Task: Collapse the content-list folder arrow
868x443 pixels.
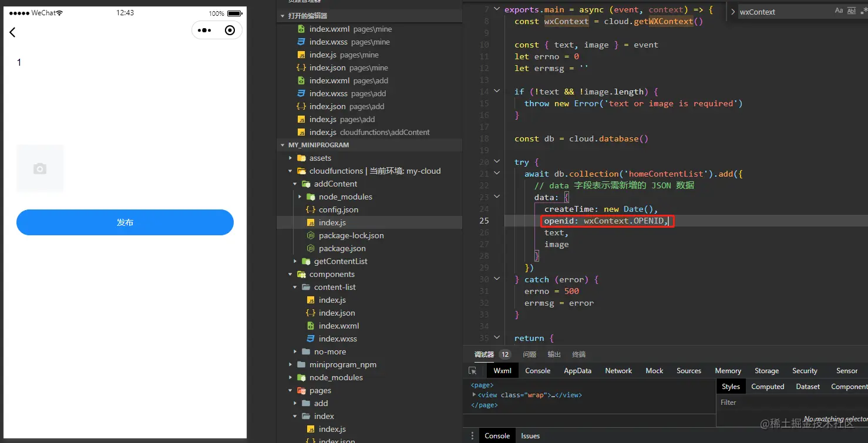Action: pyautogui.click(x=295, y=287)
